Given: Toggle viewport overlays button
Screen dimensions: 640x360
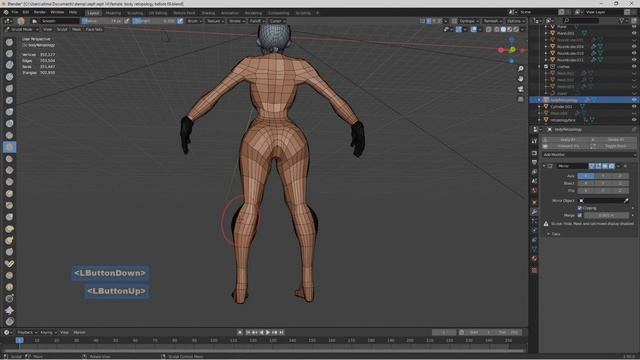Looking at the screenshot, I should click(474, 29).
